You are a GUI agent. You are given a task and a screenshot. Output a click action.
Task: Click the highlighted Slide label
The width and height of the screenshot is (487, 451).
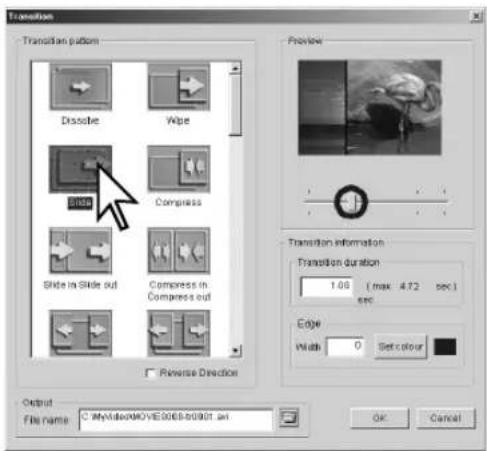pyautogui.click(x=80, y=203)
